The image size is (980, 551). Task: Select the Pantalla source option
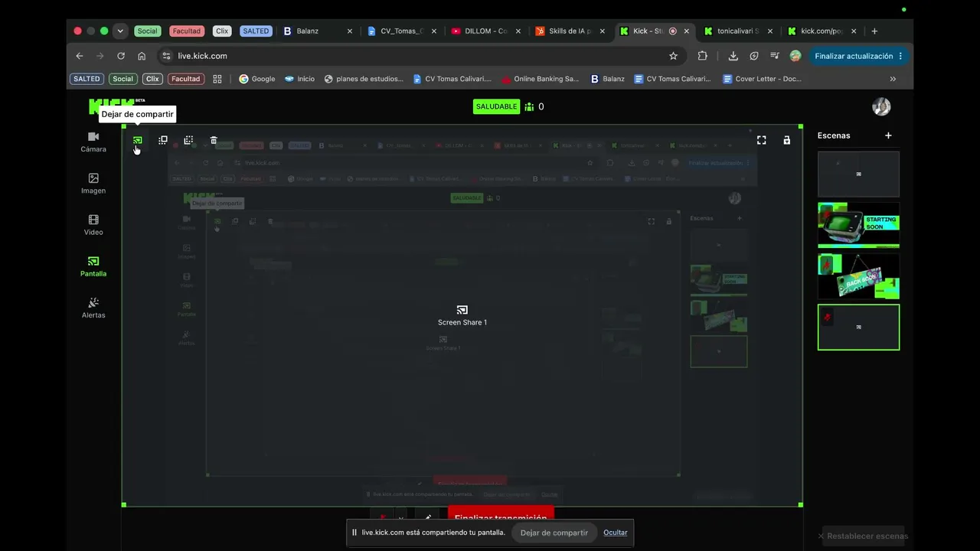[93, 266]
